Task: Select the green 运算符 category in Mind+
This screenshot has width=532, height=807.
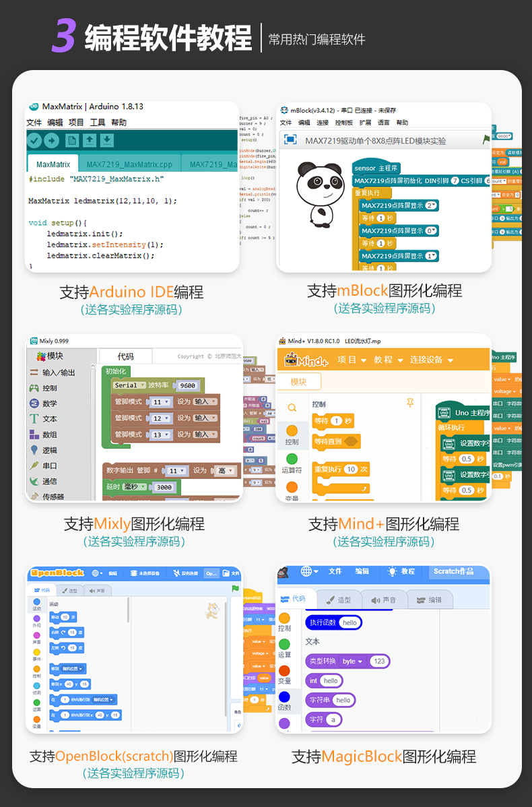Action: pyautogui.click(x=292, y=463)
